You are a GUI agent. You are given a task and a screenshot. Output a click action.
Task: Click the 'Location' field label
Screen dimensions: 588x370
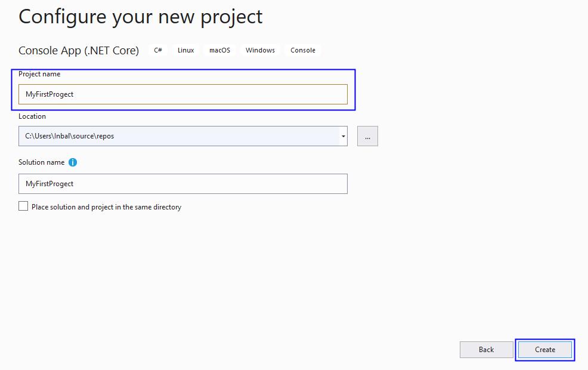click(x=32, y=116)
